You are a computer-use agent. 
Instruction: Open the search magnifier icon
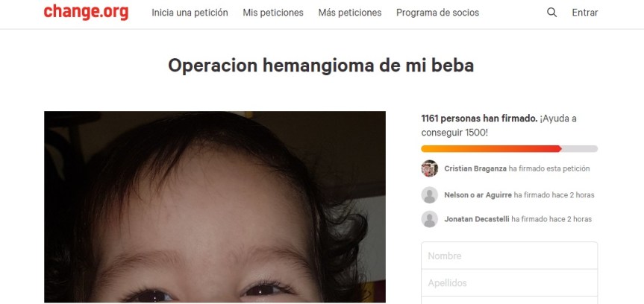click(x=552, y=13)
